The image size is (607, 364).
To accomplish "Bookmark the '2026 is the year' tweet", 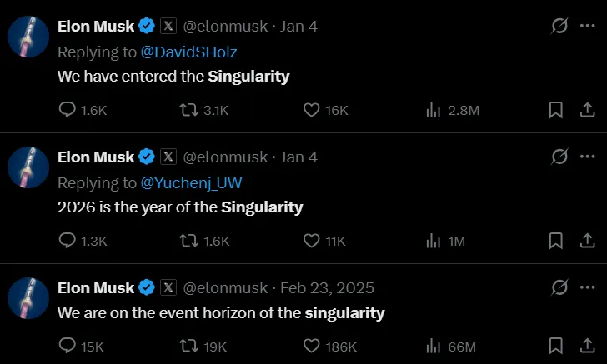I will 556,241.
